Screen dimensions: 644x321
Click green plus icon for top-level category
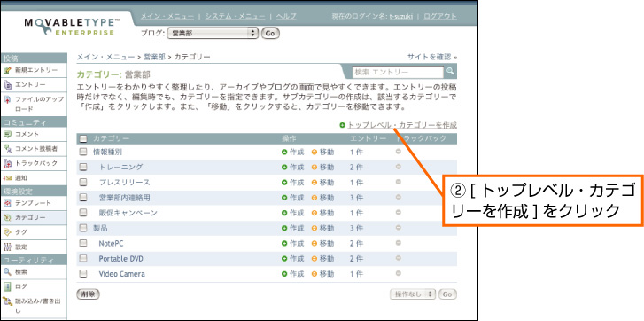point(342,125)
